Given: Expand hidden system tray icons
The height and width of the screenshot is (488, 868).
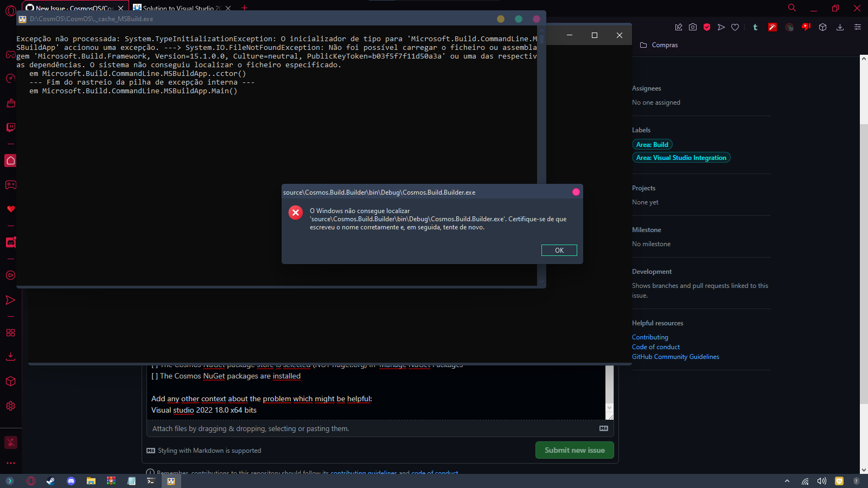Looking at the screenshot, I should pos(787,481).
